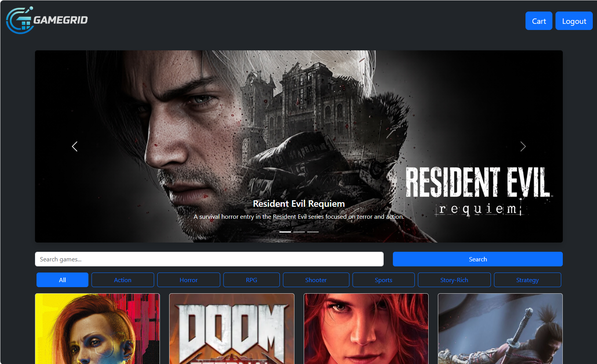Focus the Search games input field
This screenshot has width=597, height=364.
click(209, 259)
